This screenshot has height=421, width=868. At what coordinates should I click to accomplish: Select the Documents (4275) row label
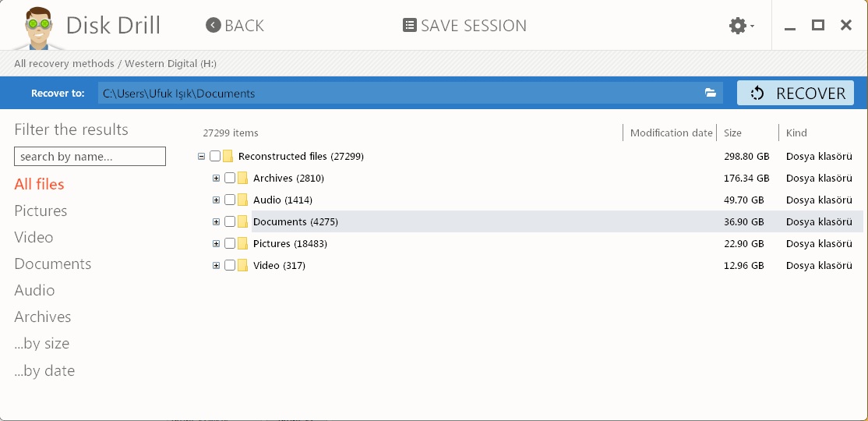tap(295, 221)
